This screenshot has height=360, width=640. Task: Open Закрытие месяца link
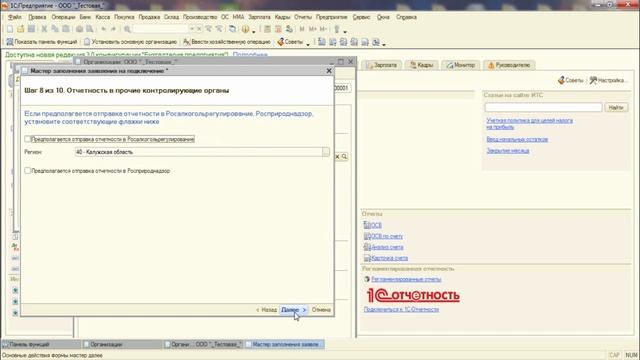pos(508,151)
